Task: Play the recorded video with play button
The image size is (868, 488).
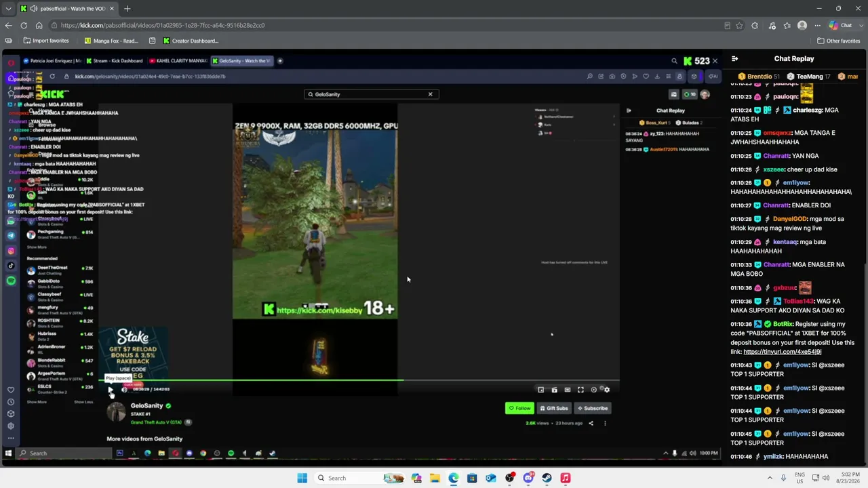Action: click(111, 389)
